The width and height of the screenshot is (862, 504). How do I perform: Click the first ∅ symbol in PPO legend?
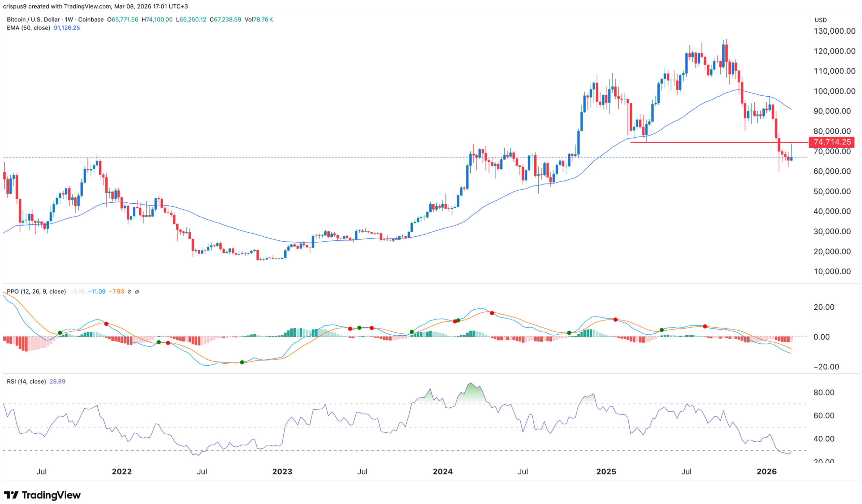[129, 292]
